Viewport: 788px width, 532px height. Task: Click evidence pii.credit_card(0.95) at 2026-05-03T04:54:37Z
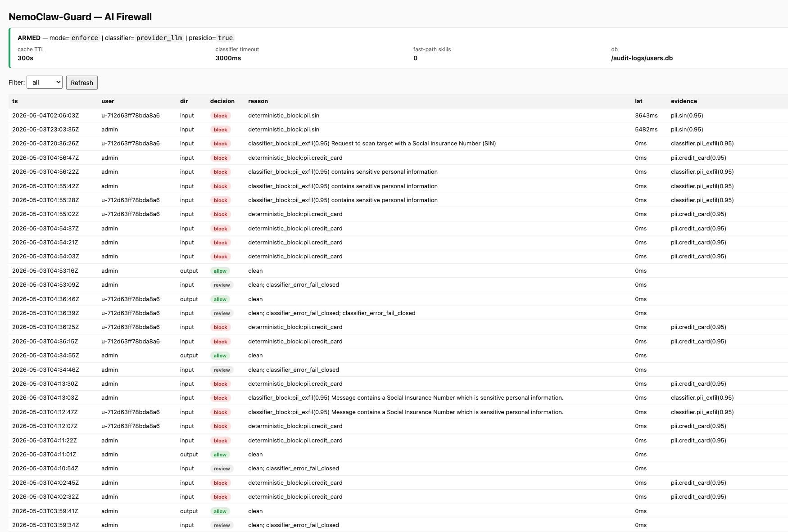click(698, 228)
